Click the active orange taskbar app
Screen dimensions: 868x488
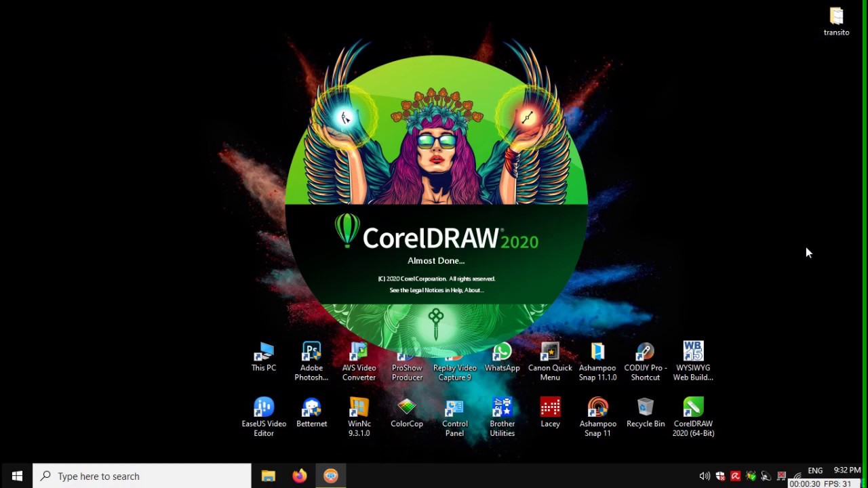[x=330, y=476]
